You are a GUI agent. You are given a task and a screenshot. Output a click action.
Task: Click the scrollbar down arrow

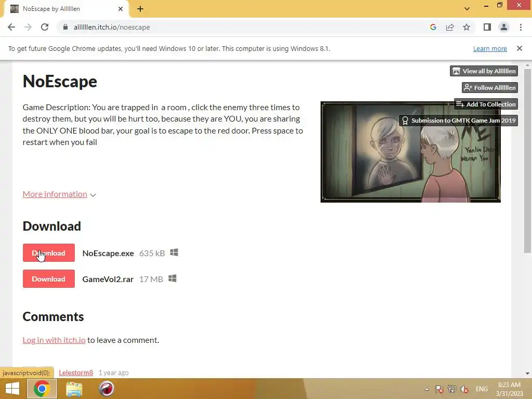(x=527, y=374)
